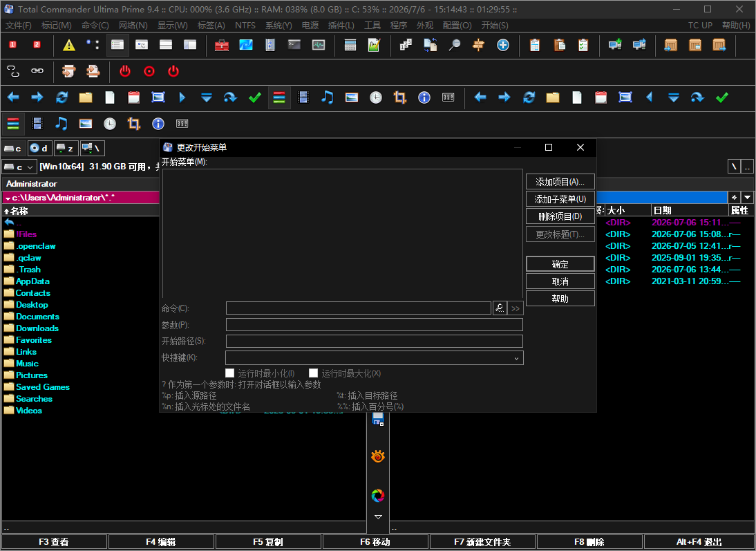
Task: Click the green checkmark icon in left toolbar
Action: pyautogui.click(x=254, y=97)
